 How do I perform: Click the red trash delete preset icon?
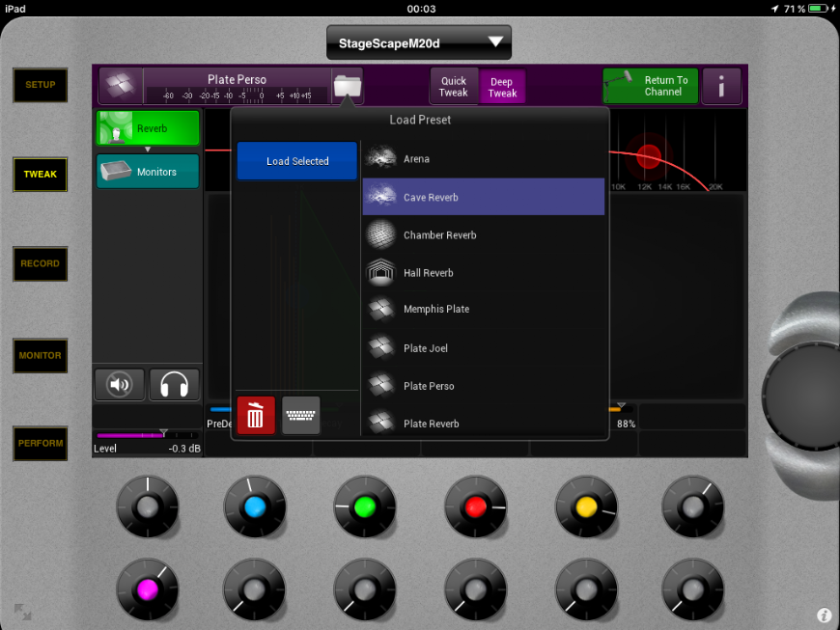(256, 416)
